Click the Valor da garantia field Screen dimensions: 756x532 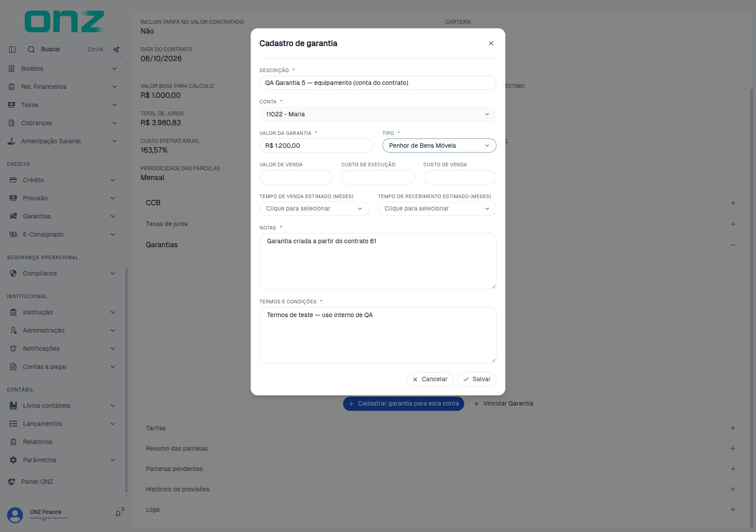click(x=316, y=145)
